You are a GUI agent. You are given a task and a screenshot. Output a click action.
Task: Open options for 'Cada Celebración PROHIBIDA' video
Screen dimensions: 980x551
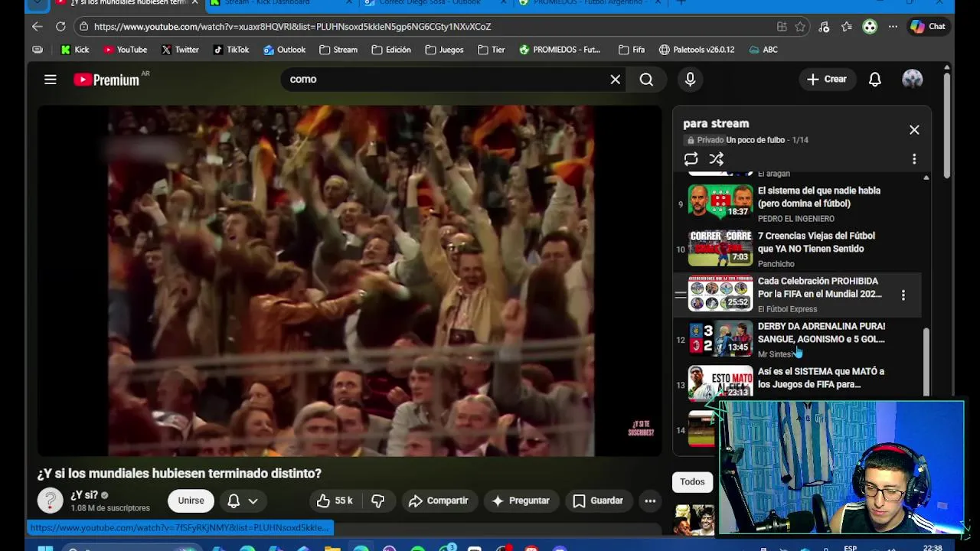click(903, 295)
